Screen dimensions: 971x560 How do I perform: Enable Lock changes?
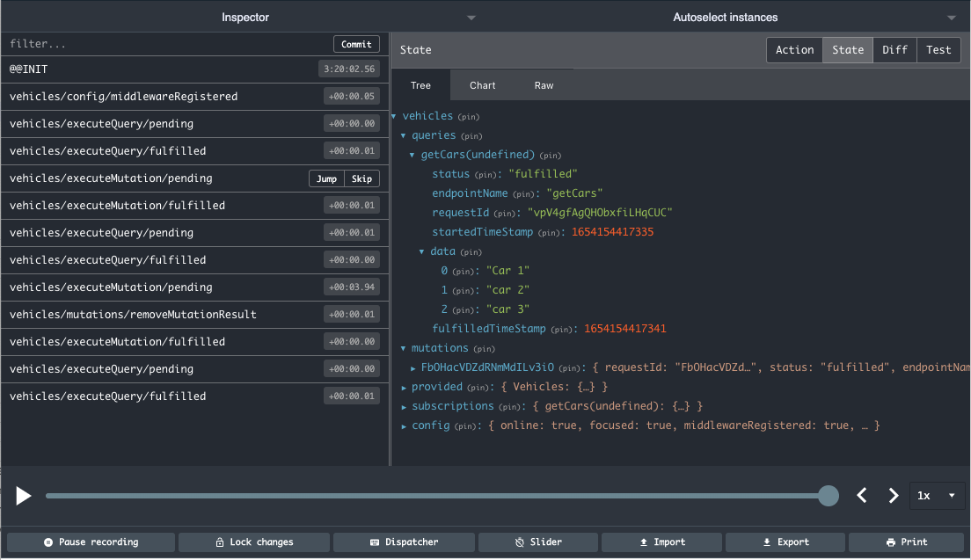pyautogui.click(x=253, y=542)
